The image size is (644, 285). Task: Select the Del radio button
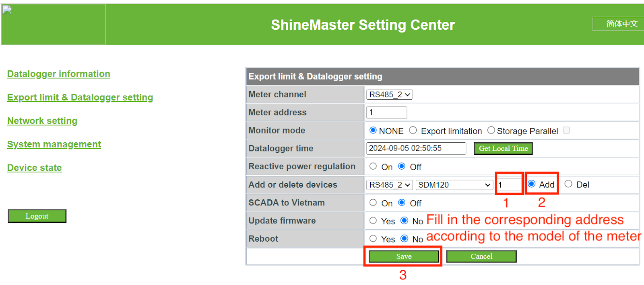click(568, 184)
